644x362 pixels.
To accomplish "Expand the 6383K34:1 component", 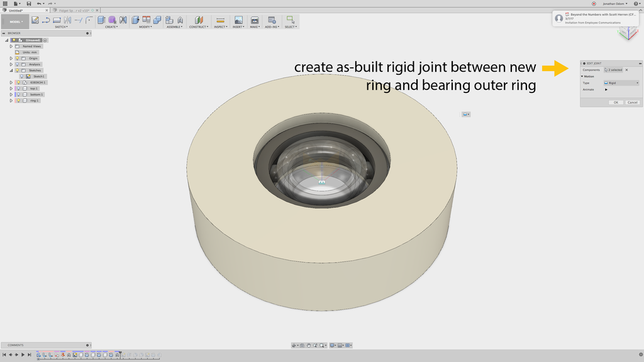I will [11, 82].
